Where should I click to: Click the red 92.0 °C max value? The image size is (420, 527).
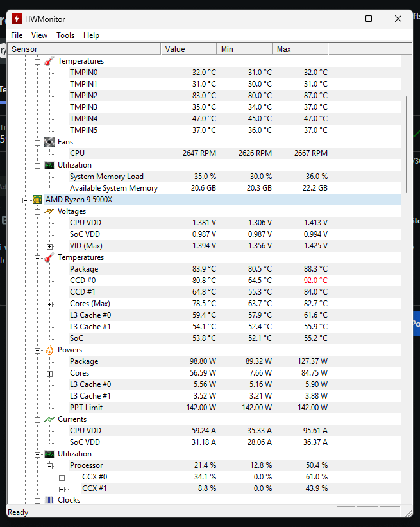point(315,281)
